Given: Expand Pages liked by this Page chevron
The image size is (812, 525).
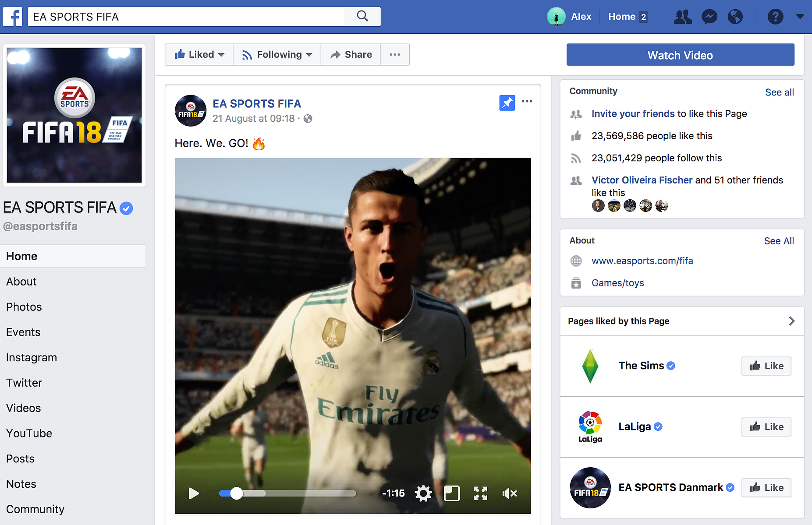Looking at the screenshot, I should pyautogui.click(x=791, y=321).
